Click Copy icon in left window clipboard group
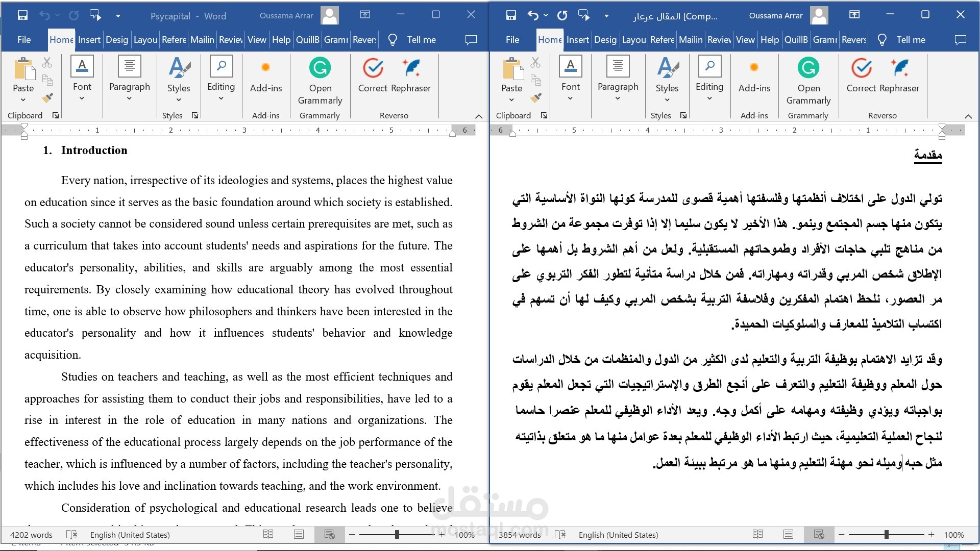This screenshot has width=980, height=551. pos(47,80)
